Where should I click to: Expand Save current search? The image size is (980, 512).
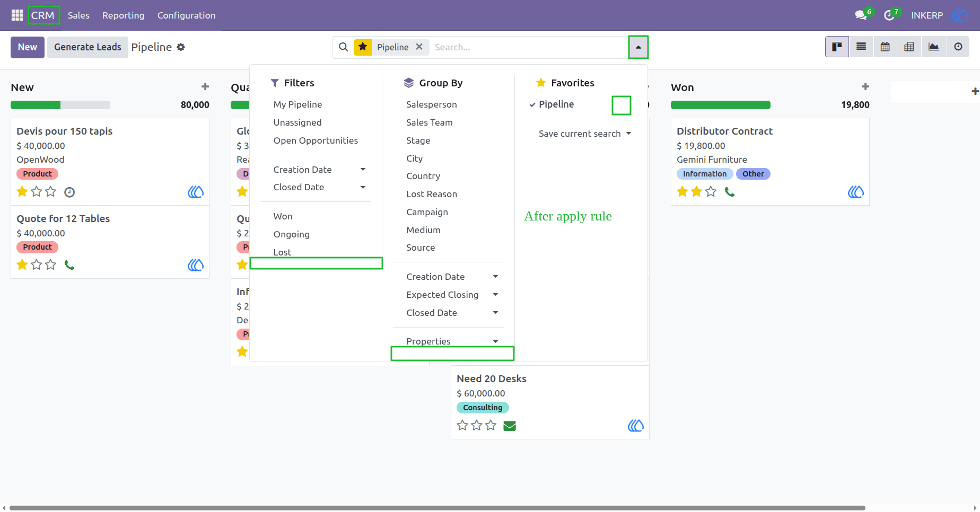point(584,134)
